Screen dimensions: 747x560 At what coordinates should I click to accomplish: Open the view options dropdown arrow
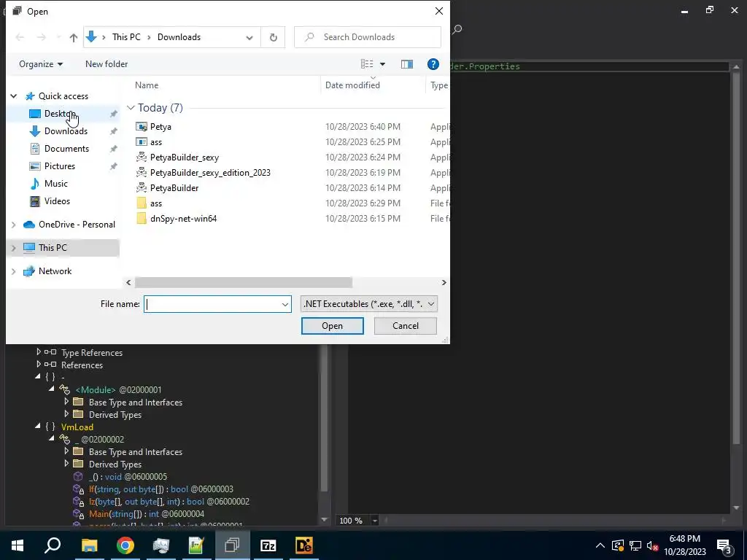(382, 64)
